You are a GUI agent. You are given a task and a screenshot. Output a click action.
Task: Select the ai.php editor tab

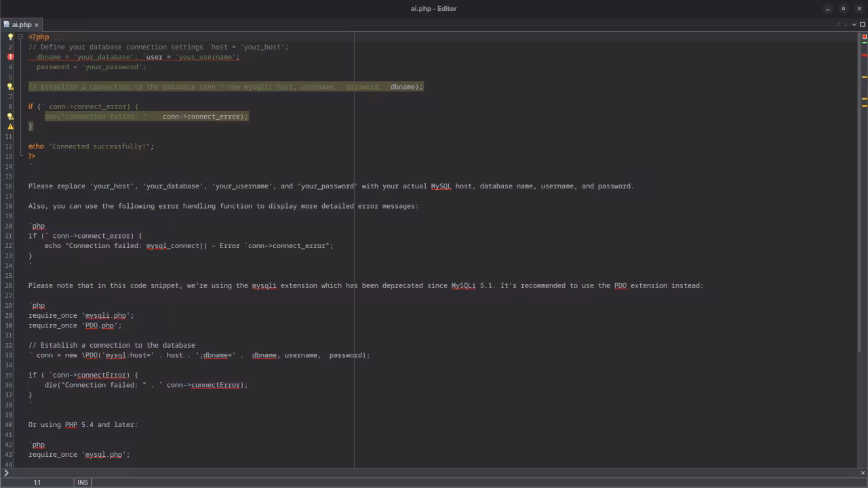(21, 24)
